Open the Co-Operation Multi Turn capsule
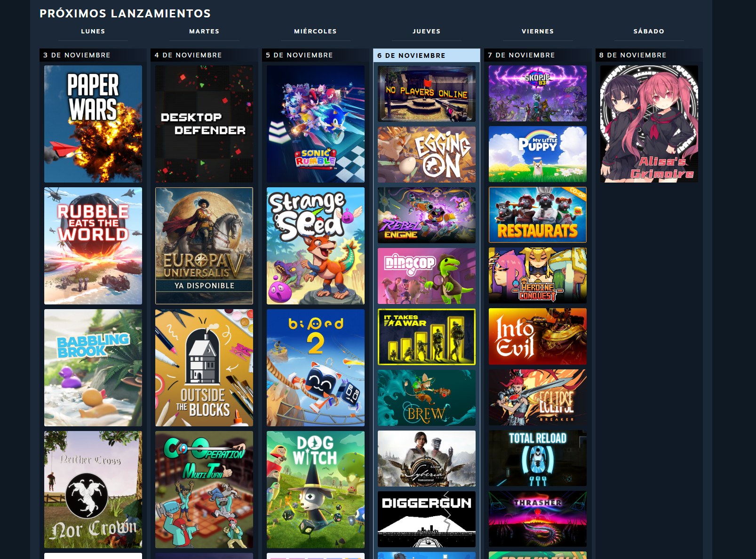Image resolution: width=756 pixels, height=559 pixels. point(204,489)
